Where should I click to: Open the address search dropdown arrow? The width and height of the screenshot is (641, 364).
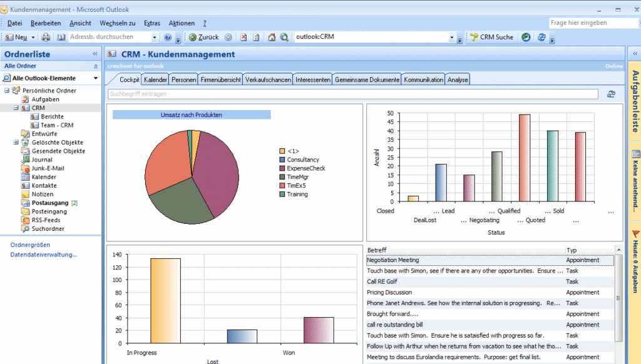click(x=155, y=37)
